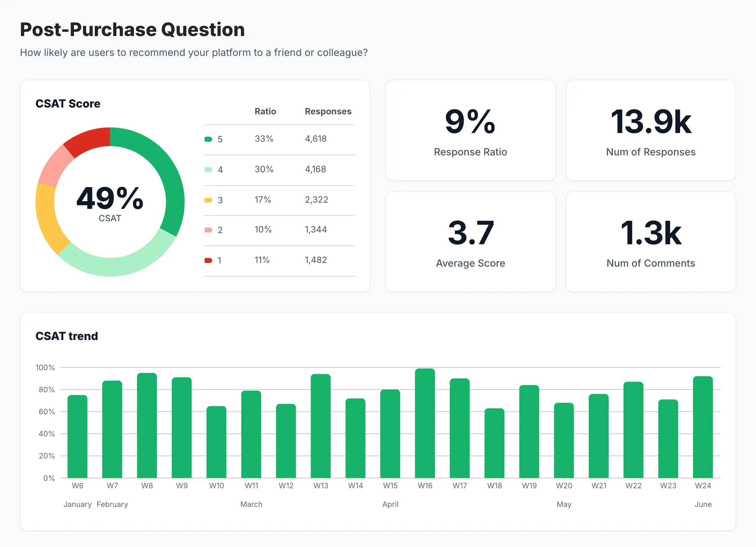This screenshot has width=756, height=547.
Task: Click the 100% y-axis label
Action: (45, 367)
